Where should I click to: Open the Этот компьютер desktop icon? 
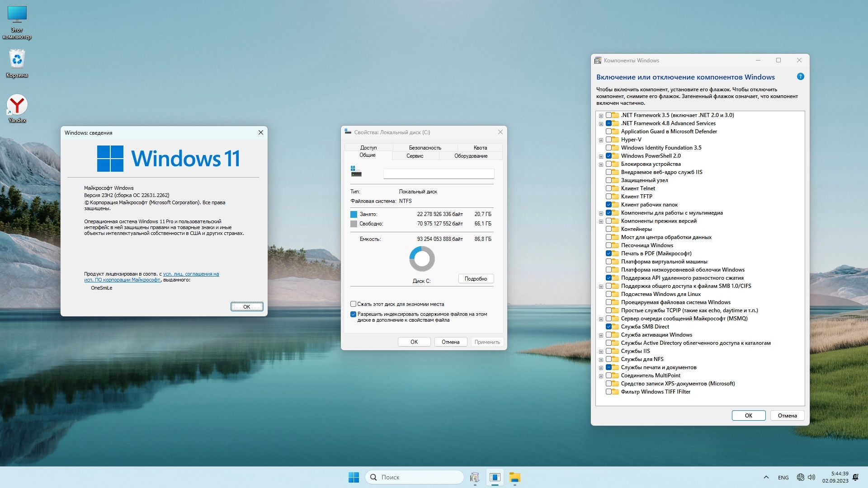pos(17,15)
